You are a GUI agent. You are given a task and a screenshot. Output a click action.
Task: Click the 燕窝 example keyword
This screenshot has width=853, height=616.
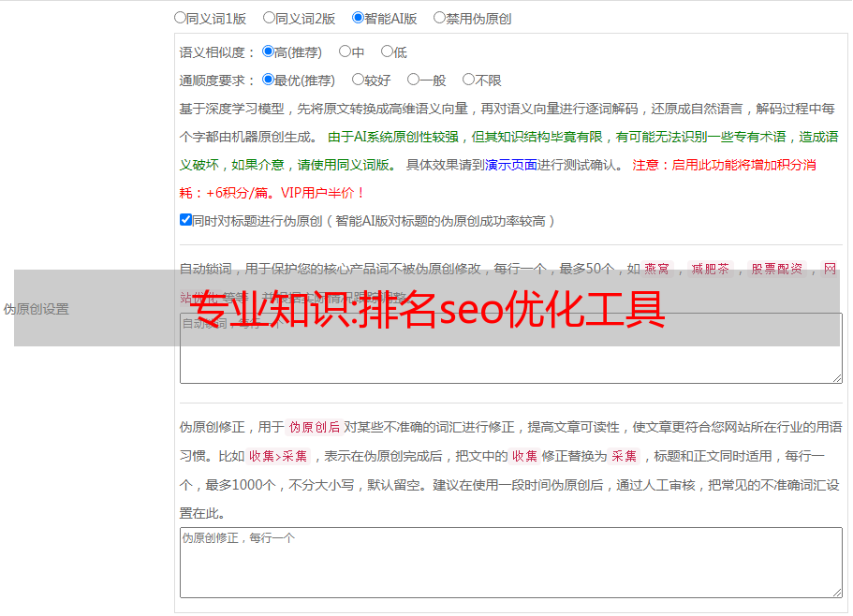656,269
